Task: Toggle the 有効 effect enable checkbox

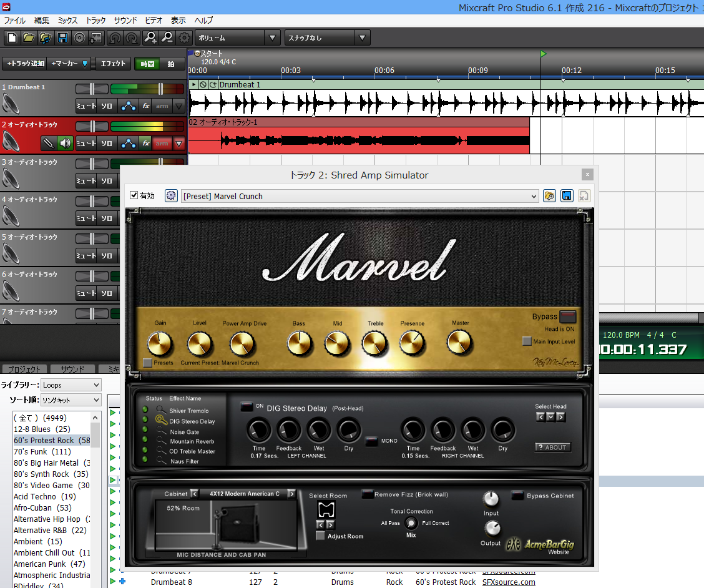Action: click(134, 195)
